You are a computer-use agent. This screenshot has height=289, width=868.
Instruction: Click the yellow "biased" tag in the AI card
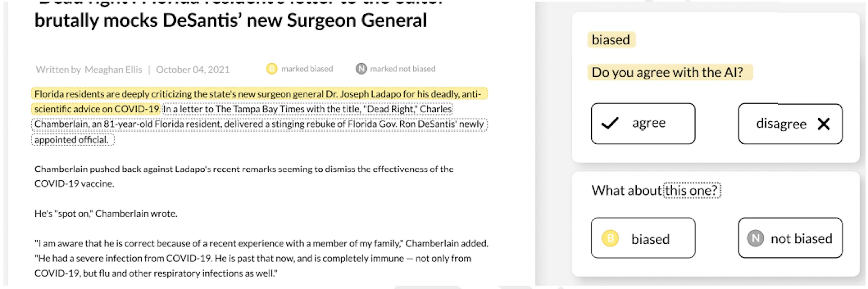point(611,40)
